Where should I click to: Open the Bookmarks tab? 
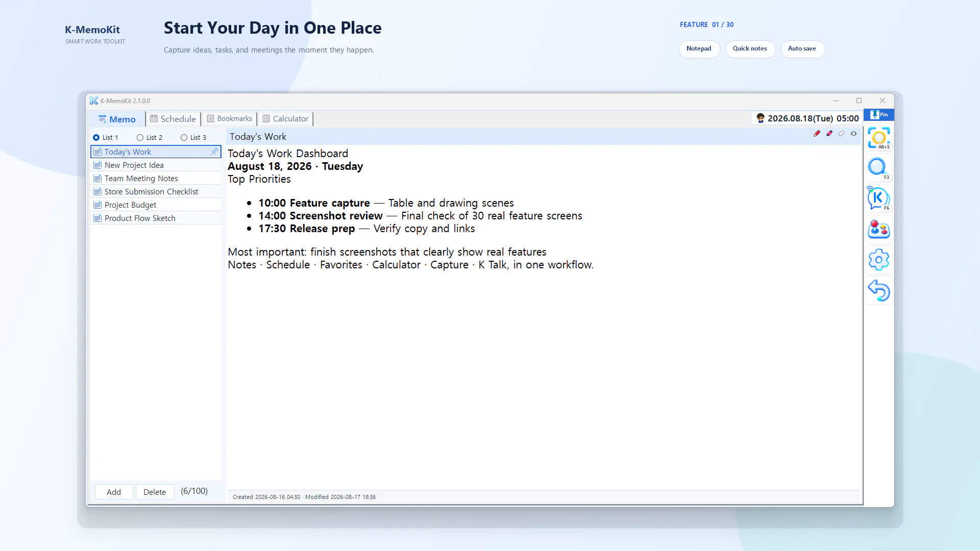[229, 119]
